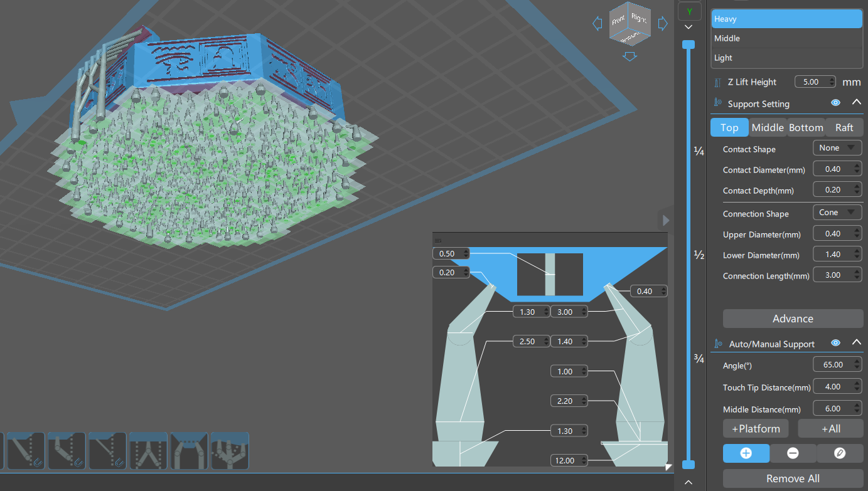Select branching tree support tool
868x491 pixels.
[230, 451]
